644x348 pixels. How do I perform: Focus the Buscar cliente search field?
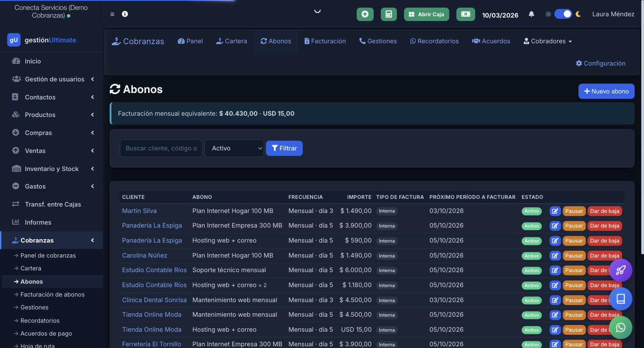point(161,148)
